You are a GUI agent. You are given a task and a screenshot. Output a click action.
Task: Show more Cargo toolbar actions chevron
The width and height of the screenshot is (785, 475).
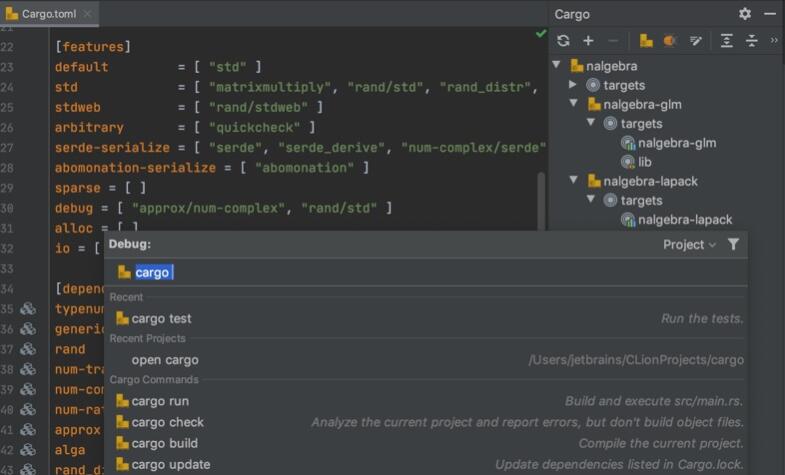point(774,40)
